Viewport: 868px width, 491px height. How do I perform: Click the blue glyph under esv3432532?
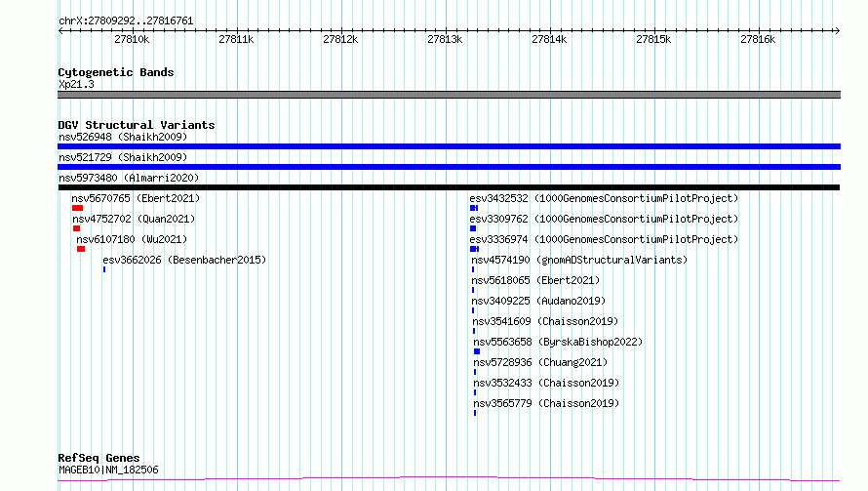pyautogui.click(x=474, y=208)
